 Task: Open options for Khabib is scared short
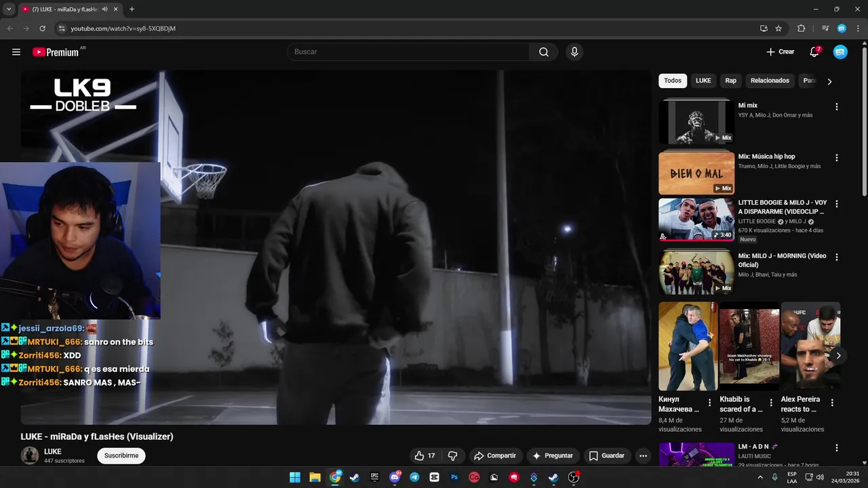771,403
